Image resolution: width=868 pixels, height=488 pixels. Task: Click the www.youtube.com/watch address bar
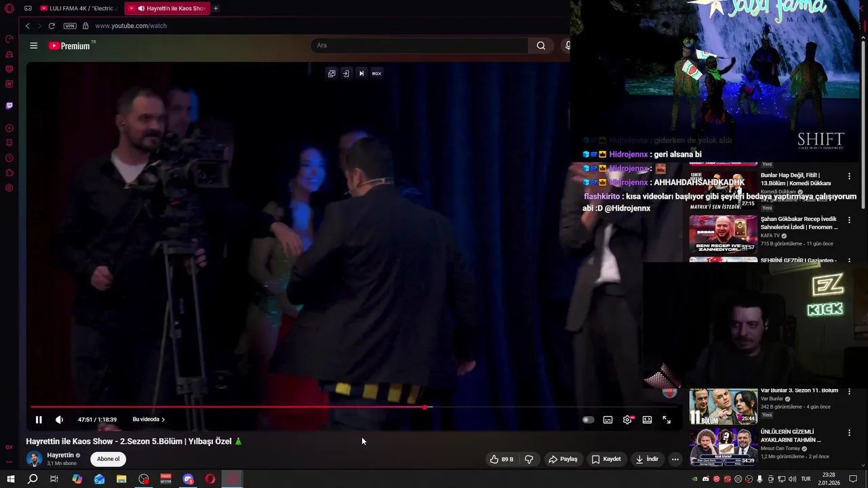(x=131, y=26)
